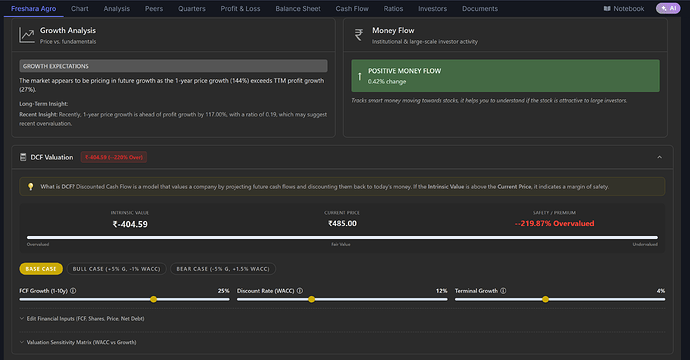Screen dimensions: 690x360
Task: Open the Notebook link
Action: click(x=624, y=9)
